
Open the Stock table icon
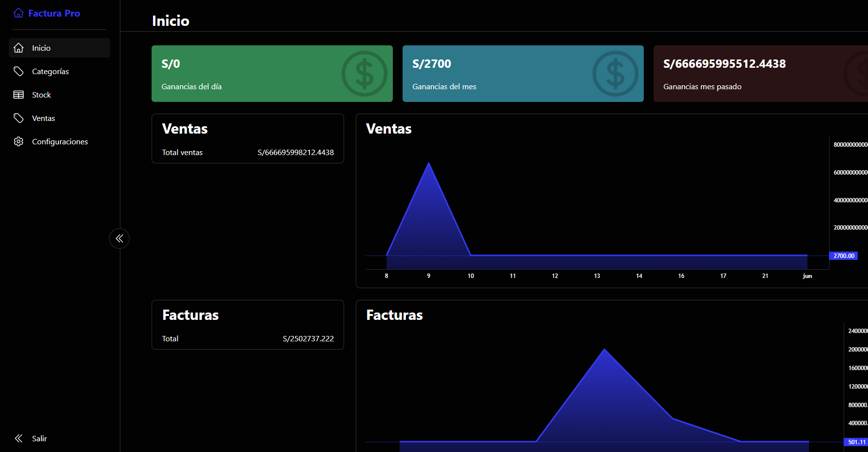click(x=19, y=94)
